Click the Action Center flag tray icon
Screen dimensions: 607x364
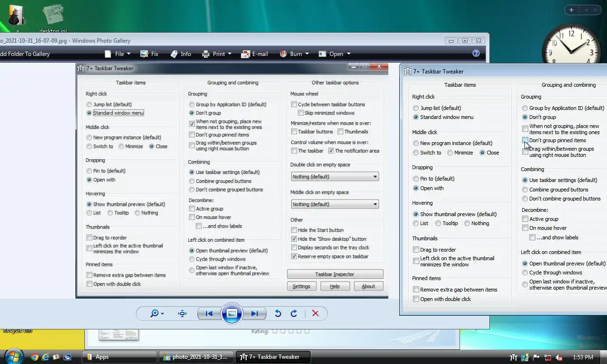click(x=536, y=357)
